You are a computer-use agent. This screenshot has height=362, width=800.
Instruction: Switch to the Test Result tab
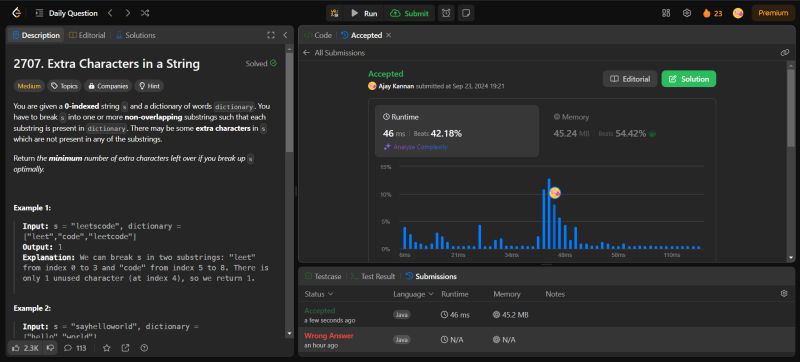tap(373, 276)
